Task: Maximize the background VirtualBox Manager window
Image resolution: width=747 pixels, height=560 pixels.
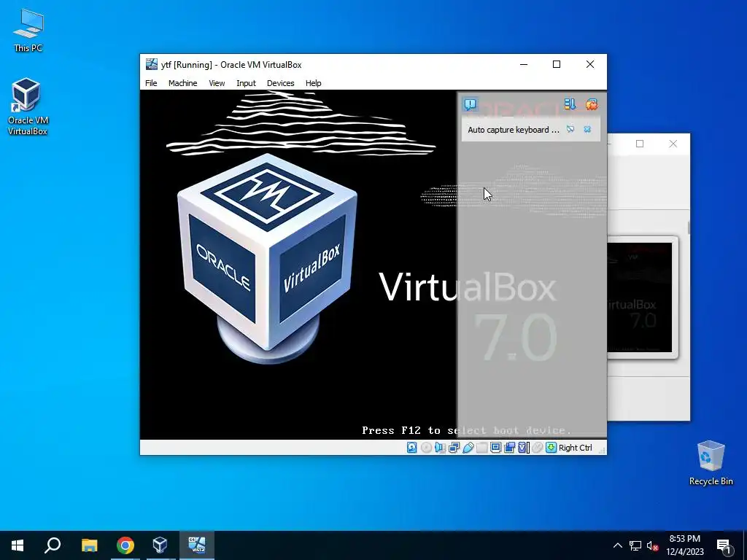Action: coord(640,144)
